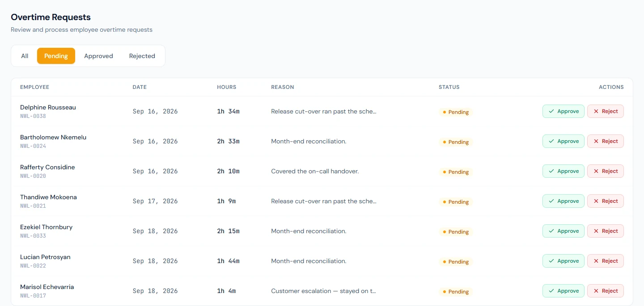Click the name Delphine Rousseau
This screenshot has height=306, width=644.
coord(48,107)
